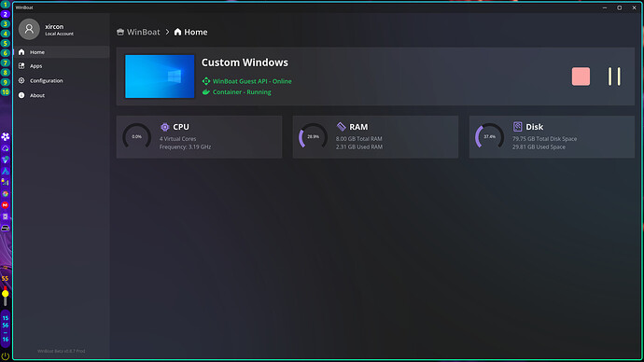The width and height of the screenshot is (644, 362).
Task: Click the WinBoat breadcrumb logo icon
Action: (x=120, y=32)
